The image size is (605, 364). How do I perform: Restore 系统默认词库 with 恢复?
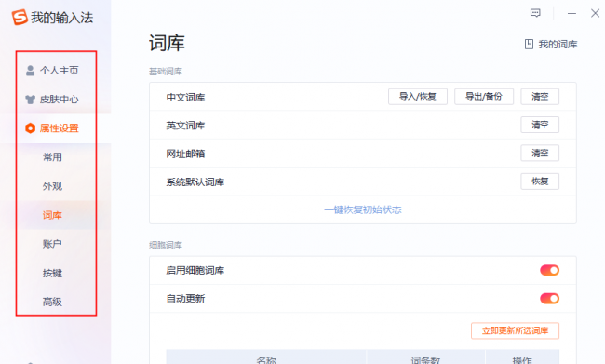coord(540,182)
